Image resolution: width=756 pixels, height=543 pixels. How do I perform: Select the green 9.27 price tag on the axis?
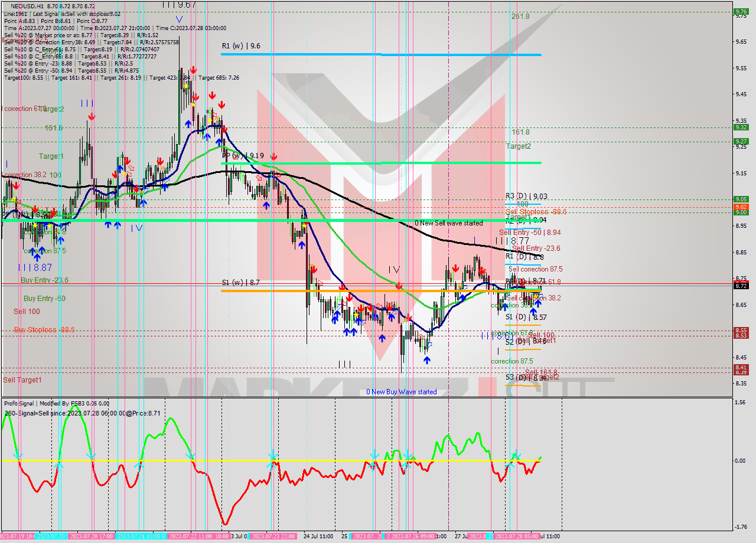pyautogui.click(x=741, y=141)
